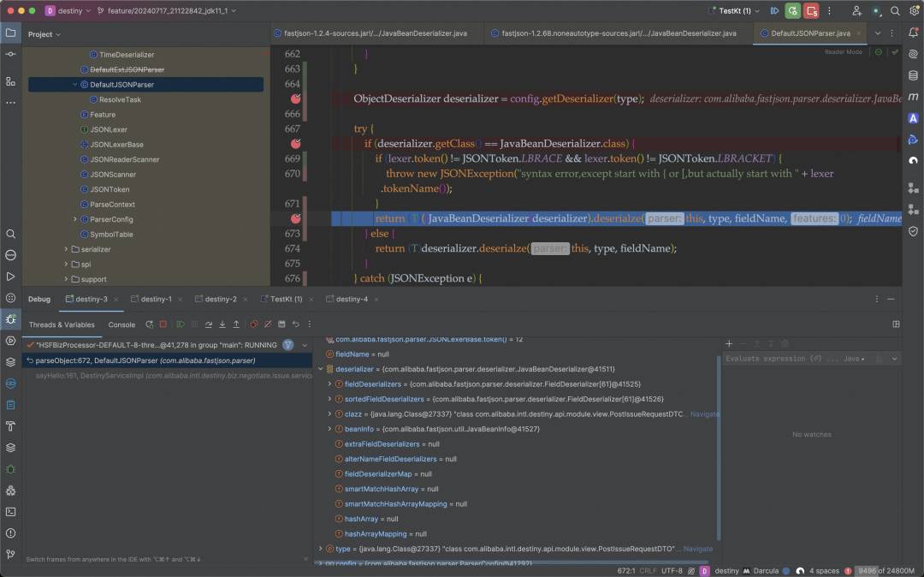Image resolution: width=924 pixels, height=577 pixels.
Task: Click the Debug bug icon in left sidebar
Action: 10,319
